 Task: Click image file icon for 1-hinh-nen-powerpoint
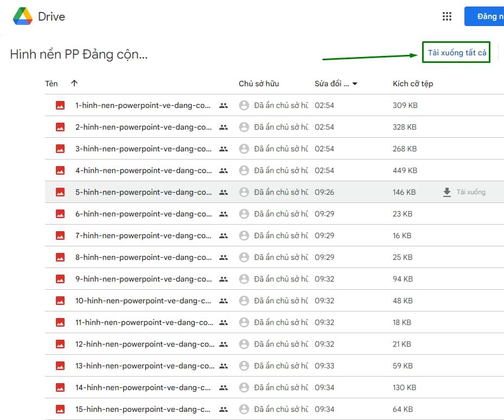(x=60, y=105)
